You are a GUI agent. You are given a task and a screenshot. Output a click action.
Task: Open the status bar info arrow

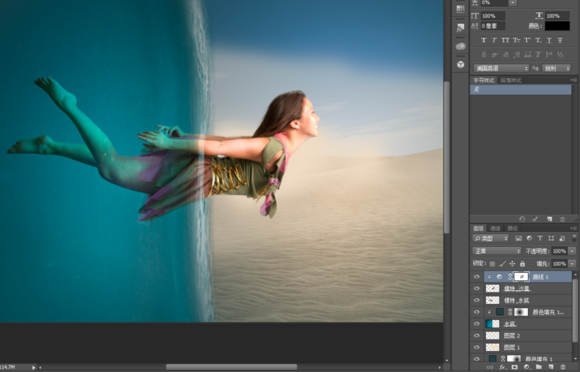coord(34,368)
